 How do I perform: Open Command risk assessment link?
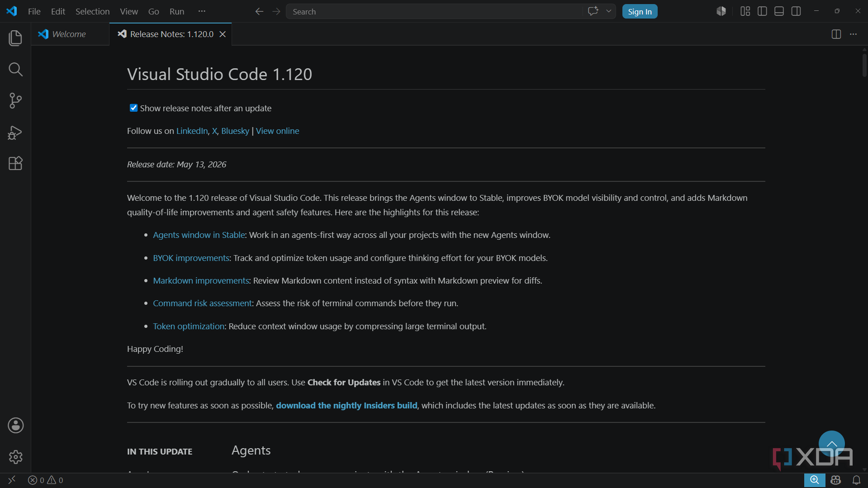click(202, 303)
